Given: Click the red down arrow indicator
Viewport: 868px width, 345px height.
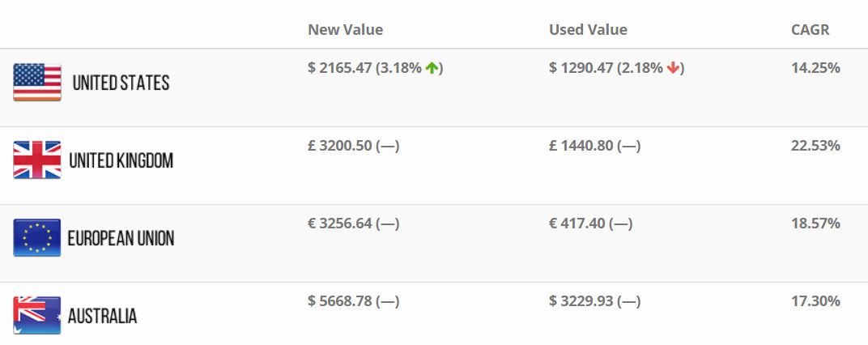Looking at the screenshot, I should (673, 68).
